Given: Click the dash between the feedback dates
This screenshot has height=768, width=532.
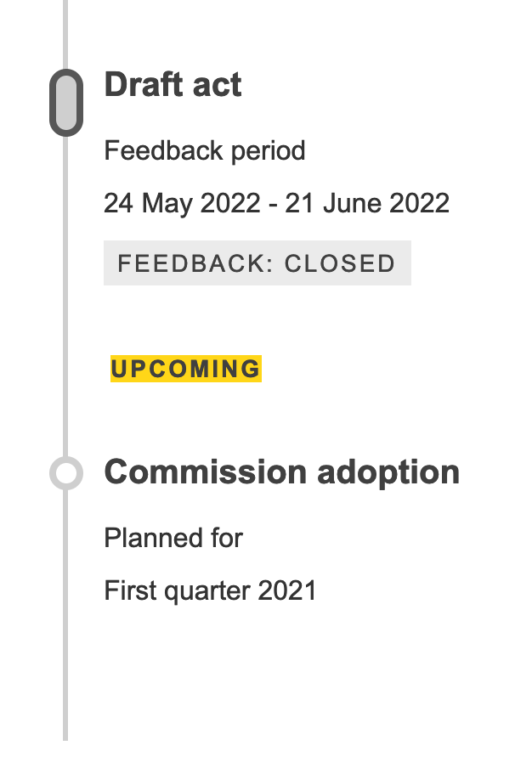Looking at the screenshot, I should point(274,204).
